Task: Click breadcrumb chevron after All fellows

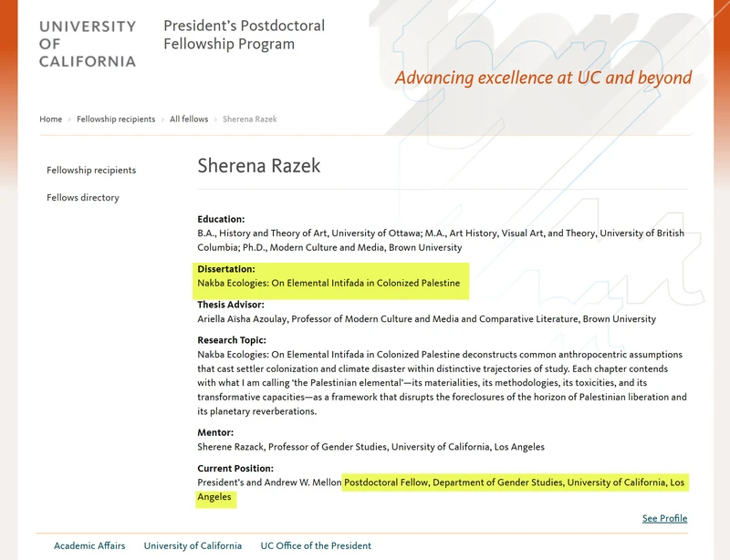Action: coord(215,119)
